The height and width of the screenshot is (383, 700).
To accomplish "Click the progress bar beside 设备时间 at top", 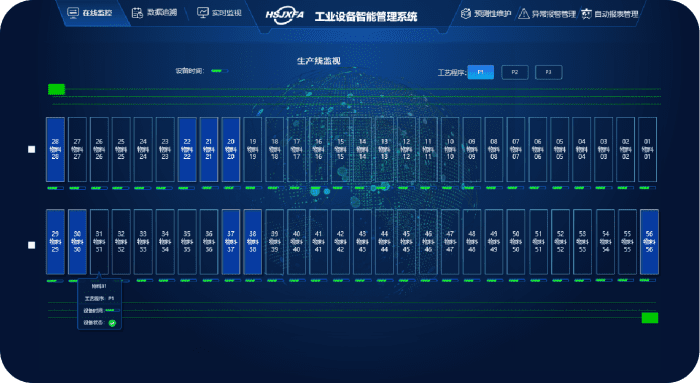I will (219, 71).
